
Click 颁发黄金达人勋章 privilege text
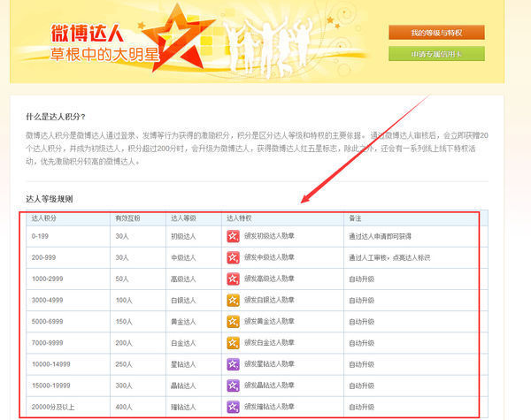click(269, 321)
